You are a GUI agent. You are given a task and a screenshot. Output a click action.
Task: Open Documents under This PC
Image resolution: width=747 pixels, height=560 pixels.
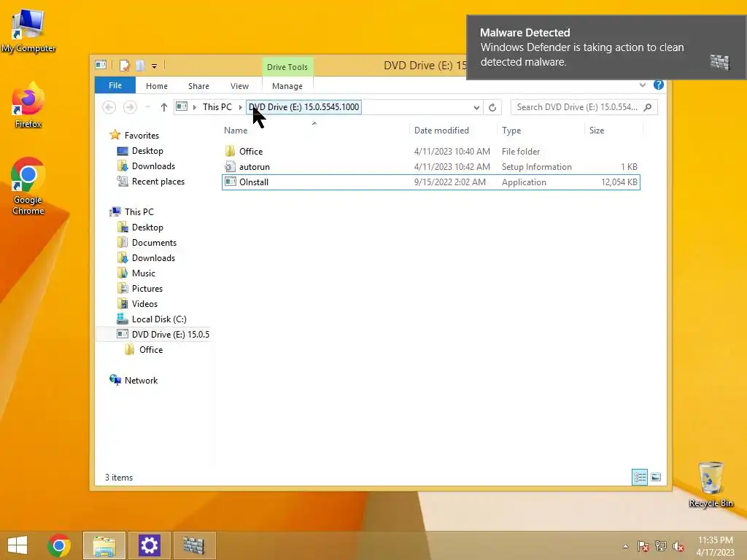tap(154, 243)
